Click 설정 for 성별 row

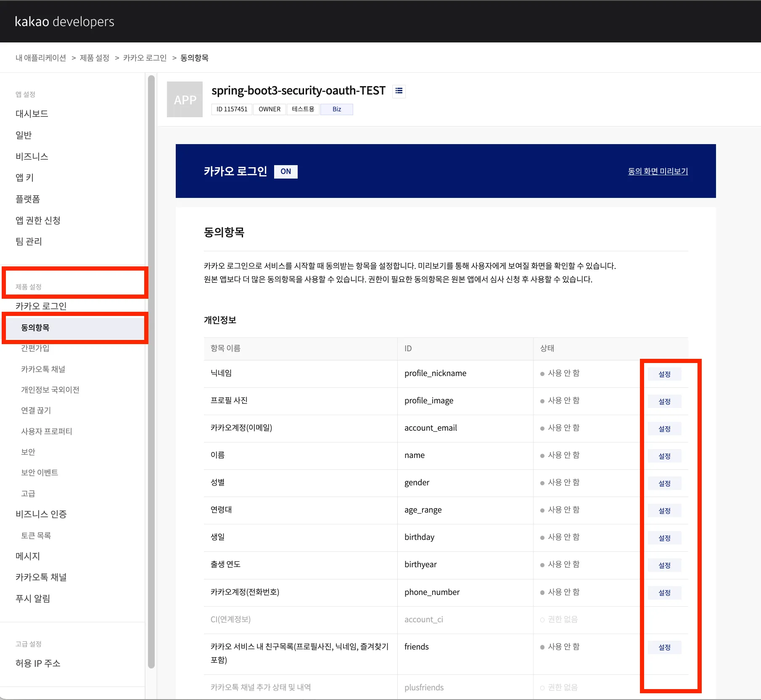point(664,483)
